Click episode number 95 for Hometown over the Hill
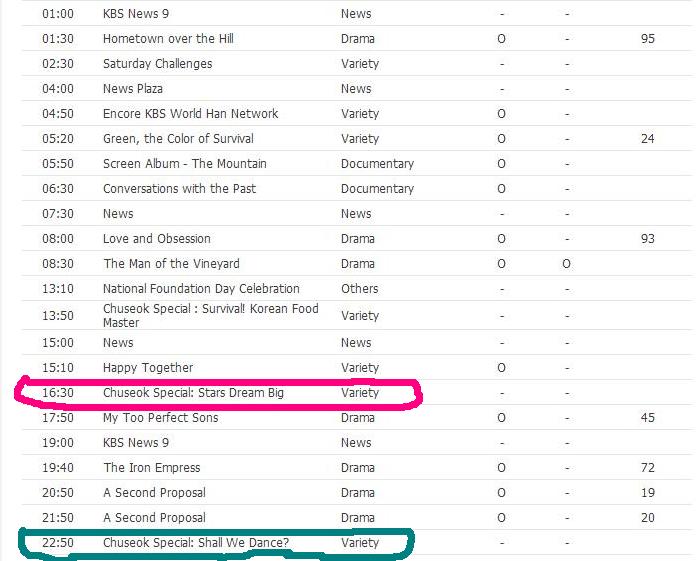The height and width of the screenshot is (561, 697). tap(648, 39)
